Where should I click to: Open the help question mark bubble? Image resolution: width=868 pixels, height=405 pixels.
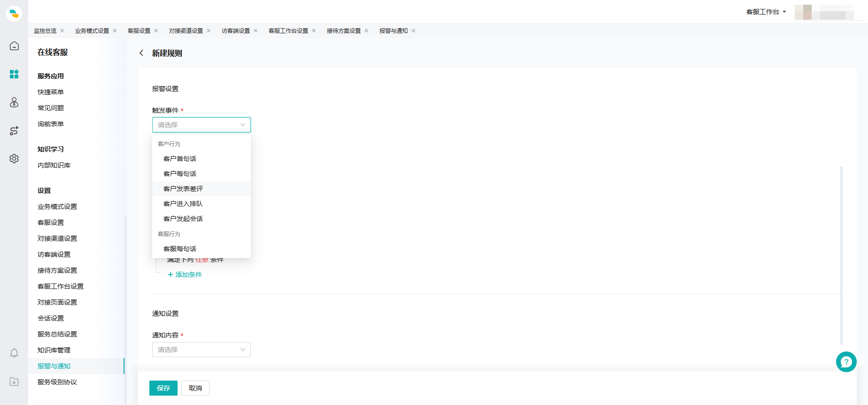846,362
